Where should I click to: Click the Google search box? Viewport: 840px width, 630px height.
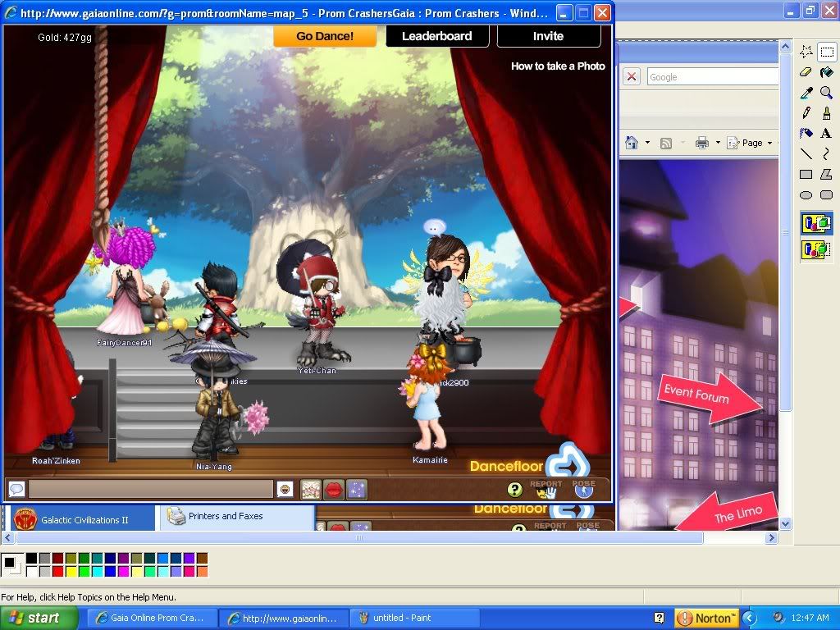pos(713,76)
